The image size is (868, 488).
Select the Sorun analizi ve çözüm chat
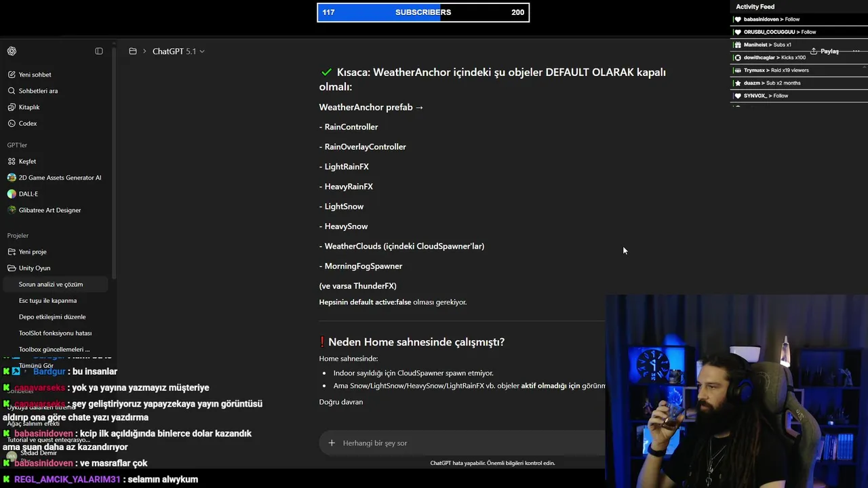pos(56,285)
